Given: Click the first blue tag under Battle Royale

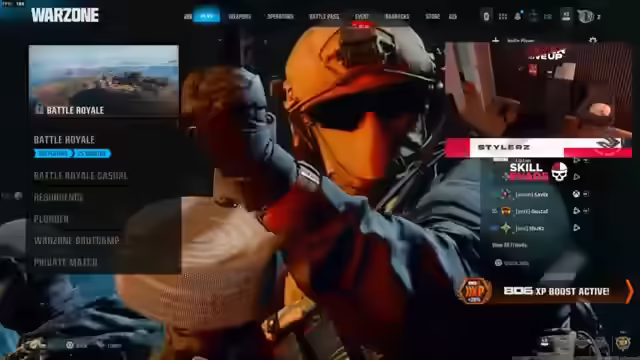Looking at the screenshot, I should [53, 154].
